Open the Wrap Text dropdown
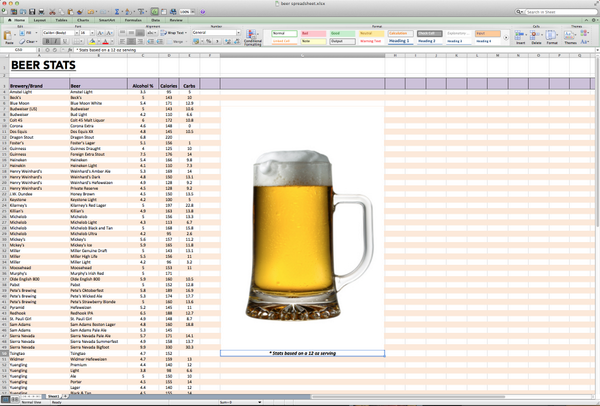The image size is (600, 406). 186,33
